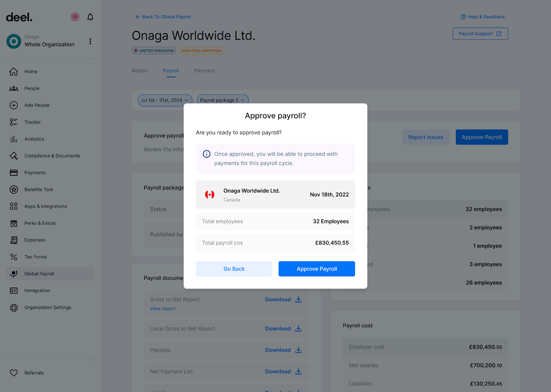Switch to the Payroll tab
Viewport: 551px width, 392px height.
coord(171,71)
